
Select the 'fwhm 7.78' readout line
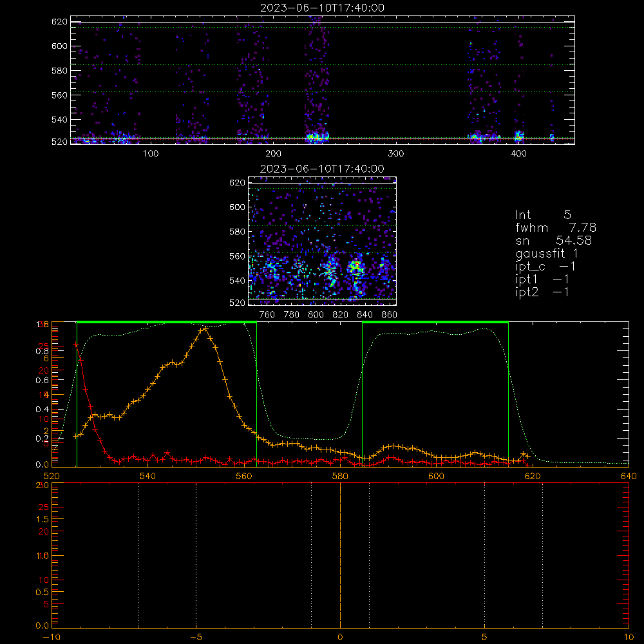[x=556, y=227]
